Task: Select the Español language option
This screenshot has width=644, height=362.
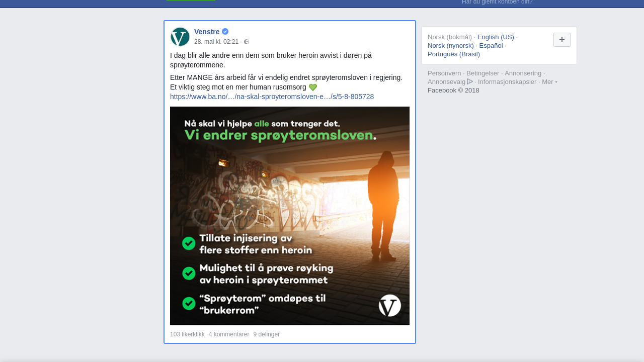Action: [x=491, y=45]
